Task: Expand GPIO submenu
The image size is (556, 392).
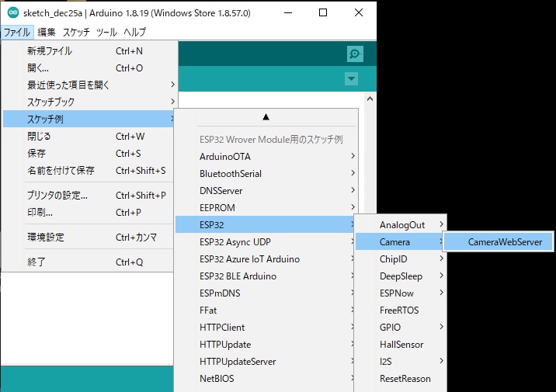Action: tap(401, 327)
